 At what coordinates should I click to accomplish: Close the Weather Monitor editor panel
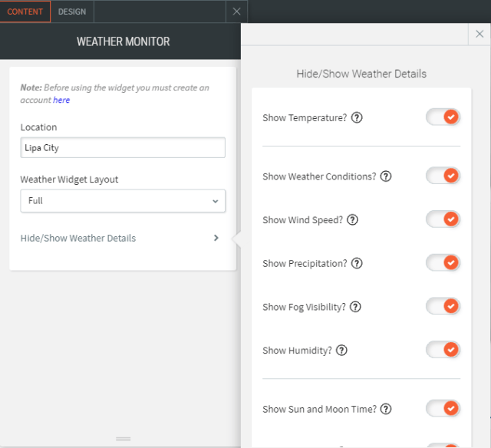(236, 12)
